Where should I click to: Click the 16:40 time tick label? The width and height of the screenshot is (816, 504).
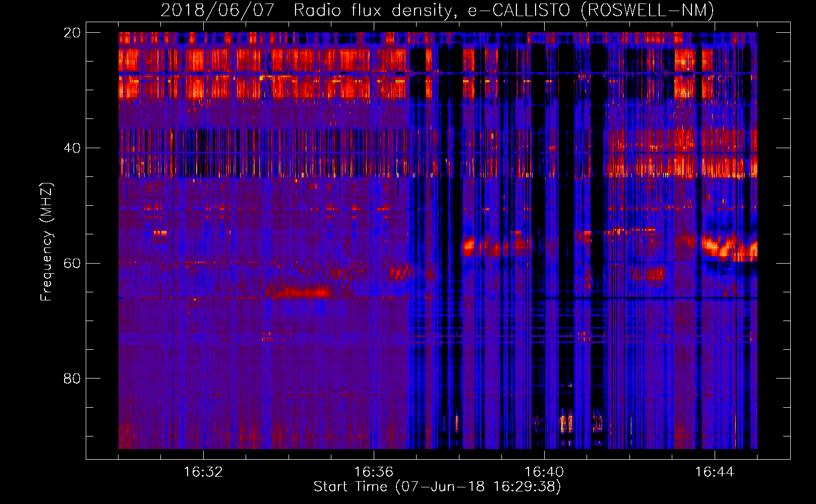coord(544,472)
